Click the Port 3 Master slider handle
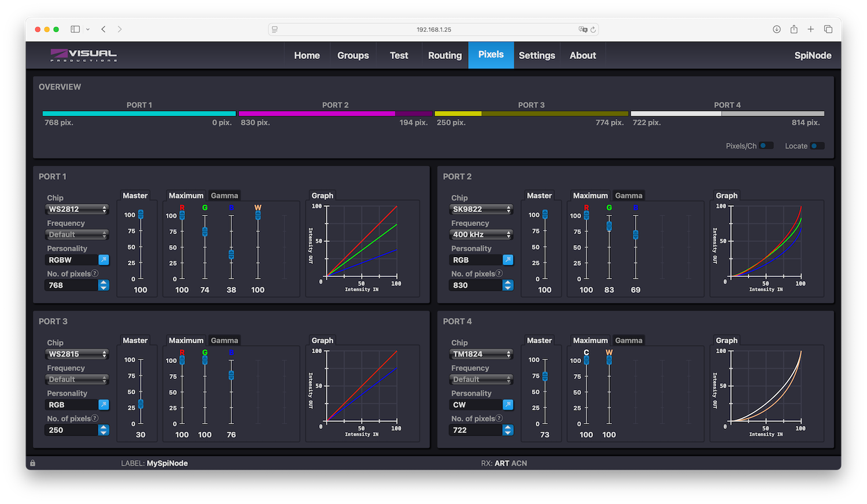The height and width of the screenshot is (504, 867). point(140,404)
